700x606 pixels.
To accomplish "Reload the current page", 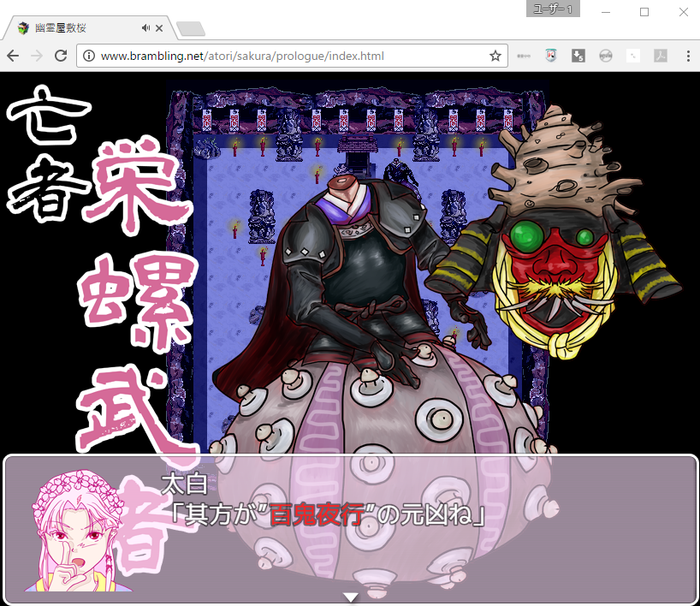I will click(61, 56).
